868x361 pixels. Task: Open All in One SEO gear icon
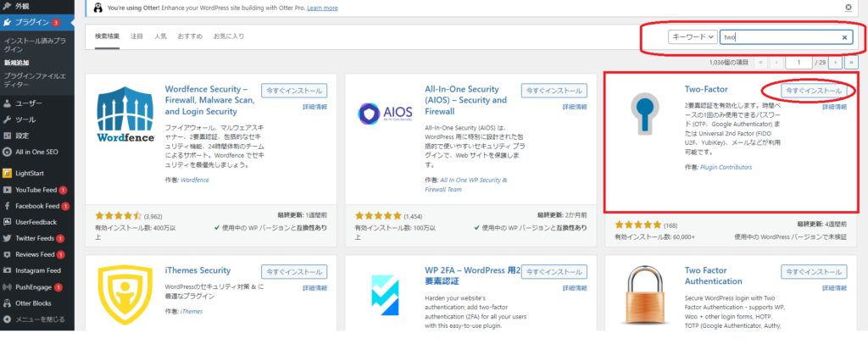pos(7,152)
